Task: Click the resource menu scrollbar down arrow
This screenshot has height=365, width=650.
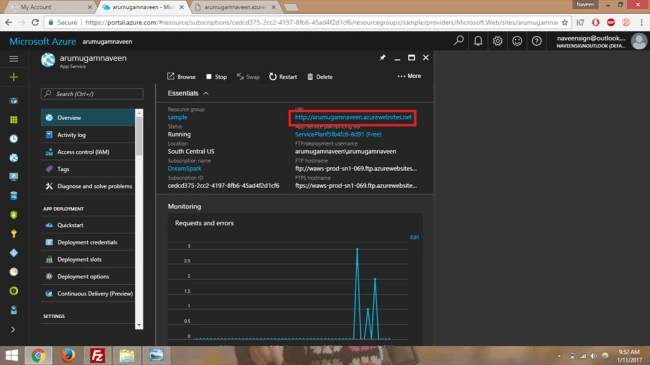Action: (139, 325)
